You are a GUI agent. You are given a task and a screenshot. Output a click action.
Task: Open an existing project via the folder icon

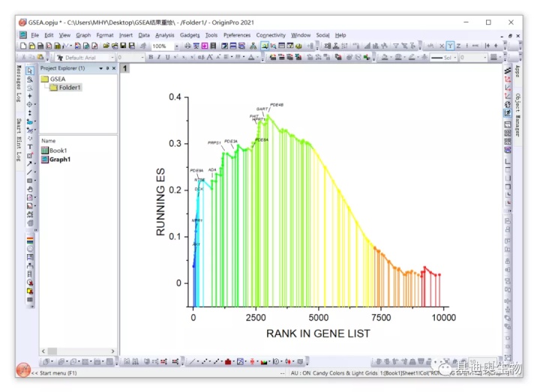[x=106, y=46]
